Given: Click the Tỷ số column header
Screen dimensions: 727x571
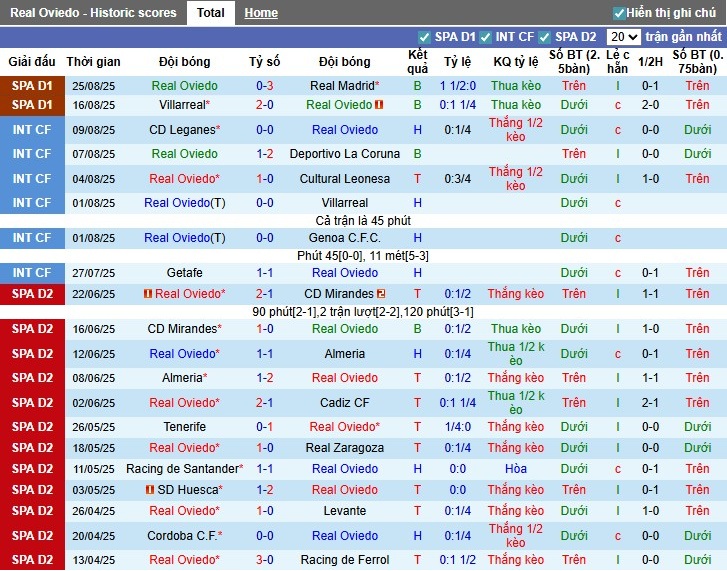Looking at the screenshot, I should [264, 61].
